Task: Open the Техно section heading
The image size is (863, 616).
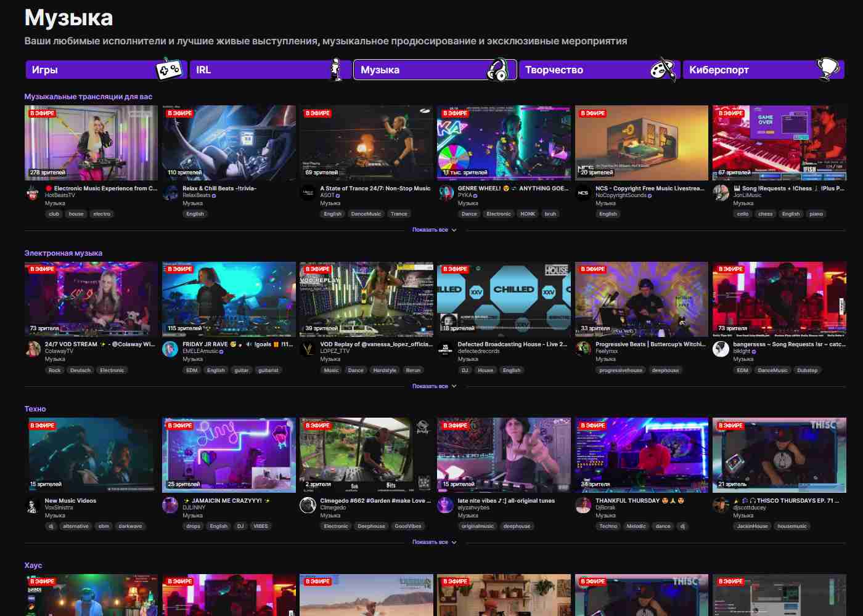Action: [x=35, y=409]
